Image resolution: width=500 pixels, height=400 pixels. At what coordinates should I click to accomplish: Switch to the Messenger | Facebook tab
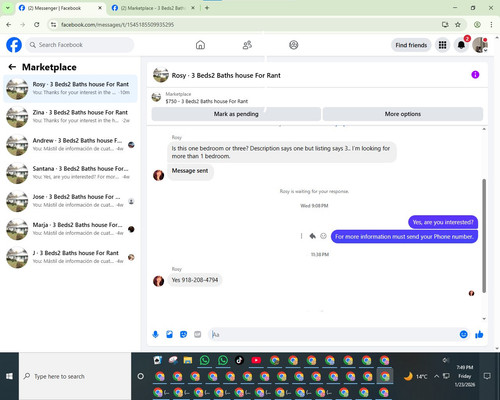coord(61,8)
